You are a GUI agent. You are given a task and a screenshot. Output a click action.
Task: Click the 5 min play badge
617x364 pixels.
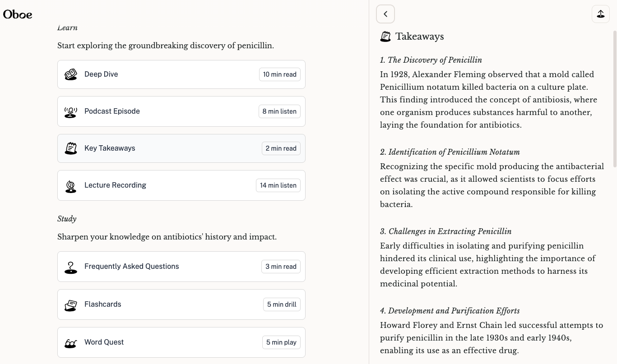(x=281, y=342)
